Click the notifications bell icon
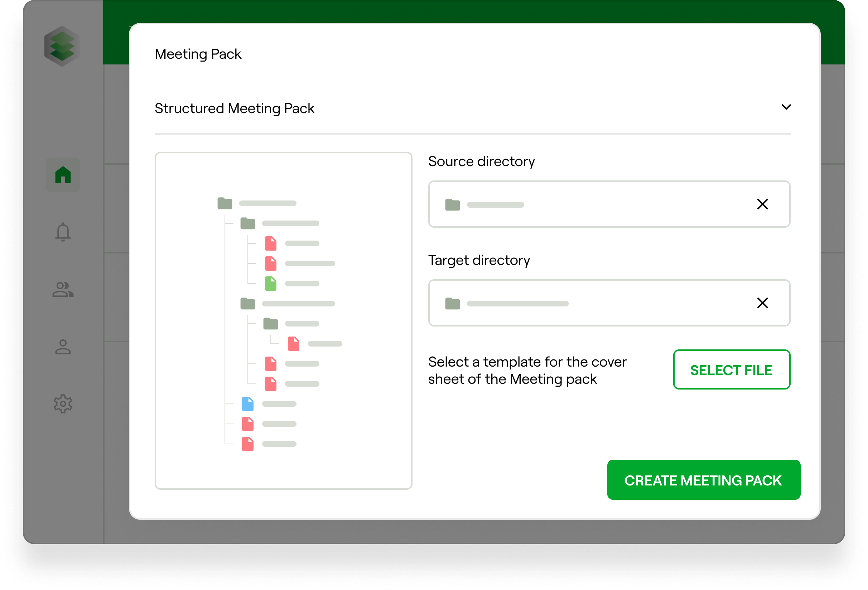Screen dimensions: 868x590 pos(63,232)
